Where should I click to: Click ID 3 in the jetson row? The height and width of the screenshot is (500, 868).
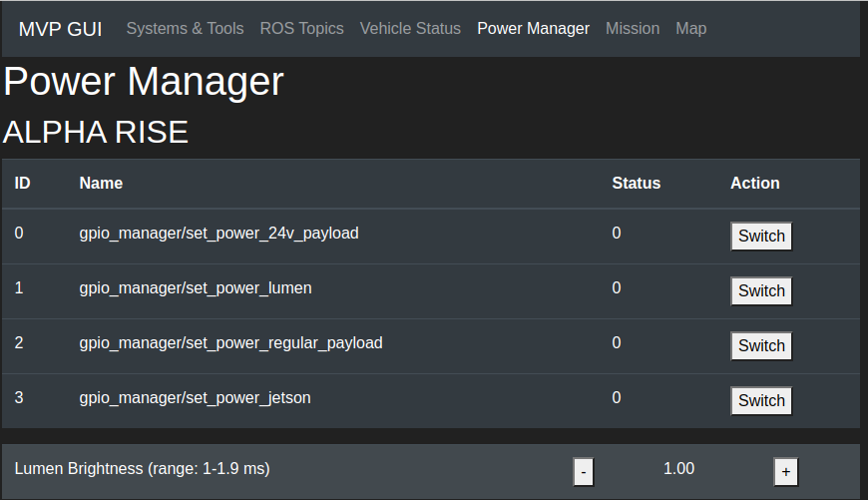point(19,397)
